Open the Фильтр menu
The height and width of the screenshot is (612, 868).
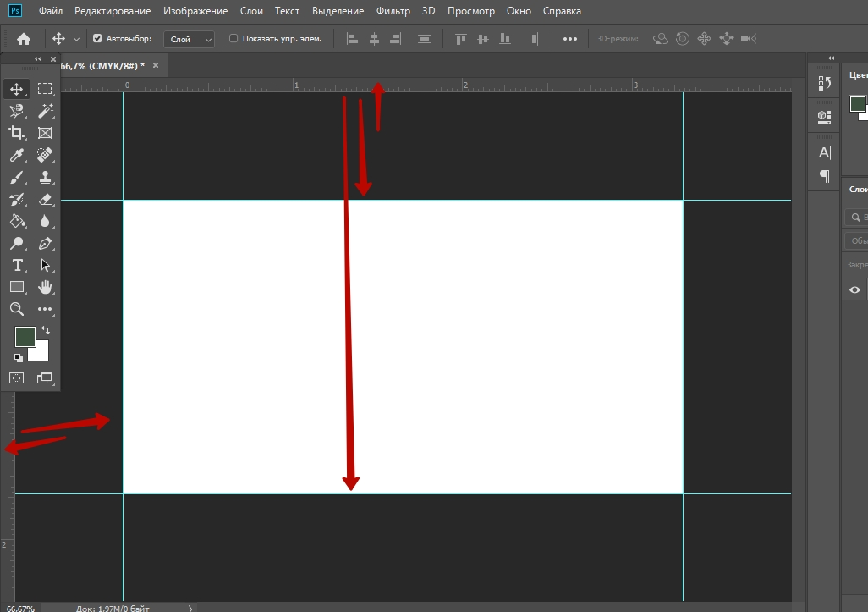(393, 11)
